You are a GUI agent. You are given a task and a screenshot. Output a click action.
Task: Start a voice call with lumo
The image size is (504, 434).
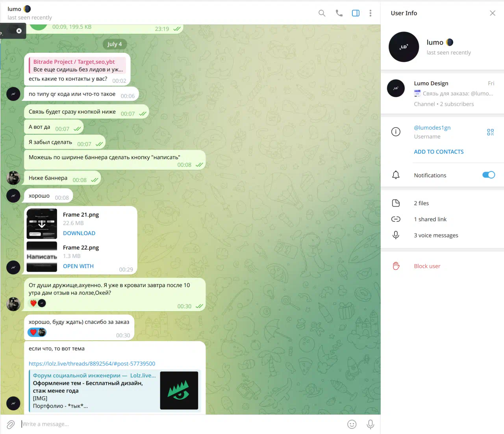point(339,13)
